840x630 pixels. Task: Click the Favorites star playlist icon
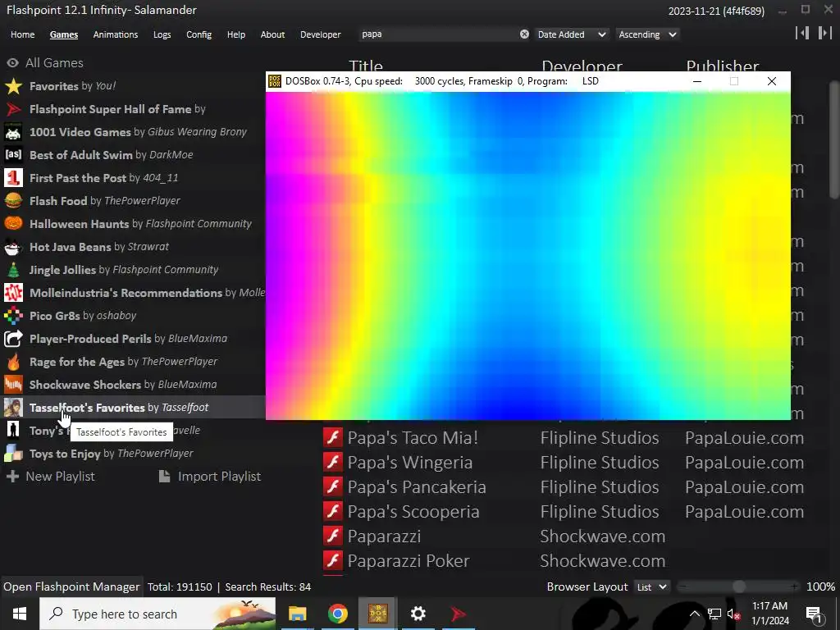pyautogui.click(x=13, y=86)
